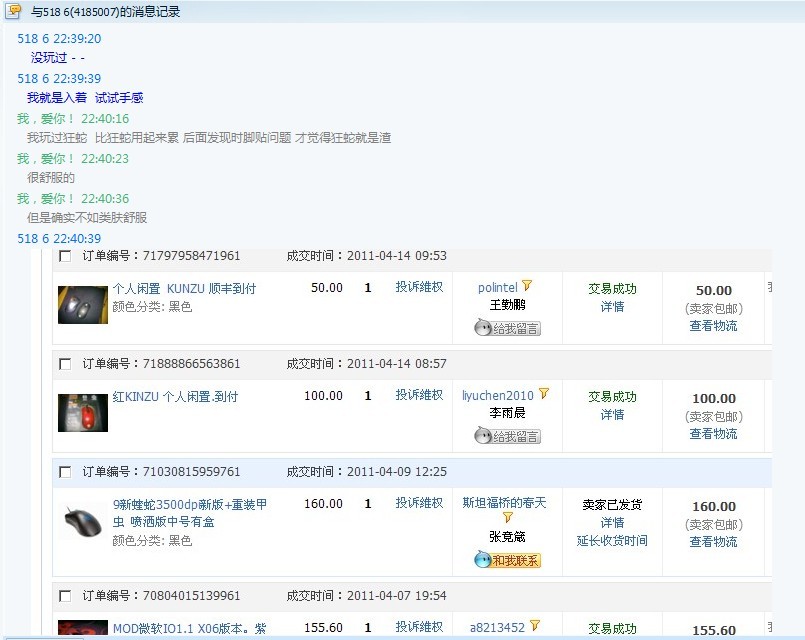Image resolution: width=805 pixels, height=640 pixels.
Task: Click 延长收货时间 link
Action: click(612, 541)
